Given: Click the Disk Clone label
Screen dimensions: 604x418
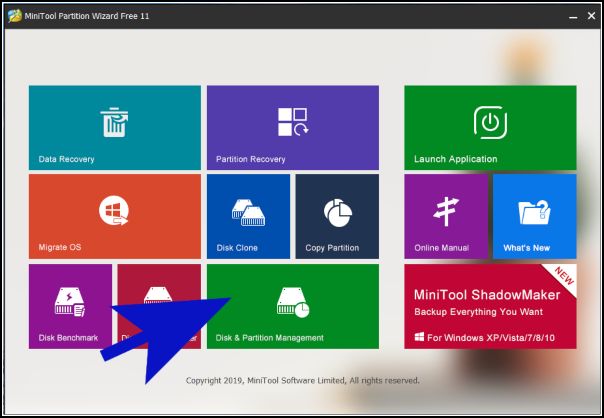Looking at the screenshot, I should point(237,248).
